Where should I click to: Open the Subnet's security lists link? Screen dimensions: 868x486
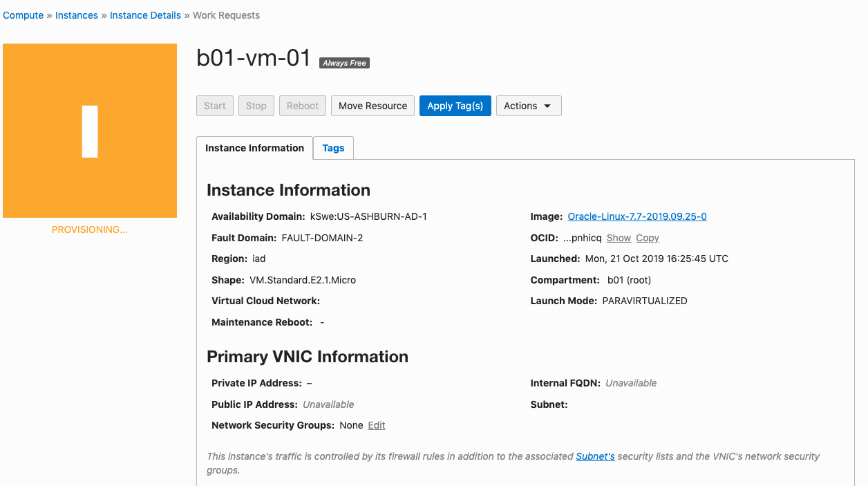pos(595,456)
